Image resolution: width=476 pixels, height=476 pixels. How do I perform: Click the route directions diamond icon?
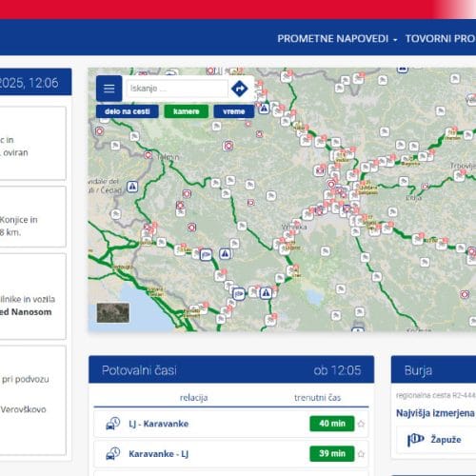[x=240, y=89]
